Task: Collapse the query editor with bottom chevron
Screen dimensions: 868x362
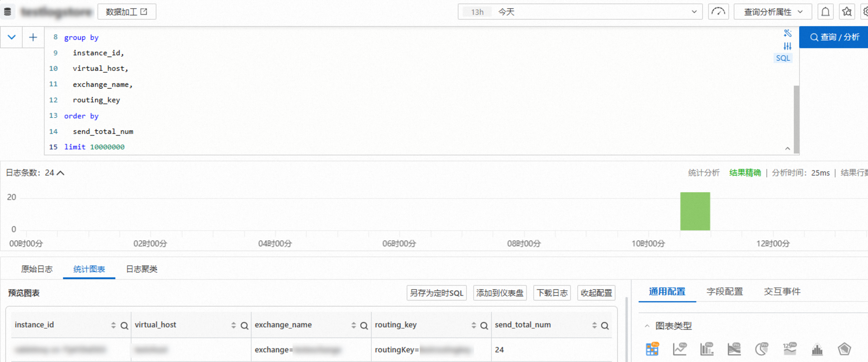Action: (x=788, y=148)
